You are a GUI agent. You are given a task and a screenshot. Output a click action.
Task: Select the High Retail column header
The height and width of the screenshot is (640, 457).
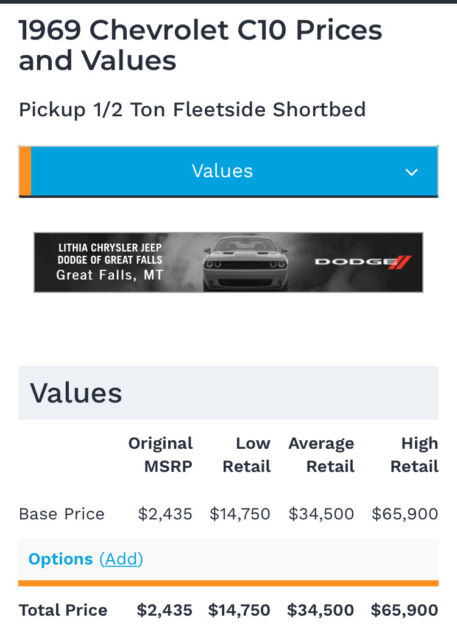pyautogui.click(x=415, y=455)
